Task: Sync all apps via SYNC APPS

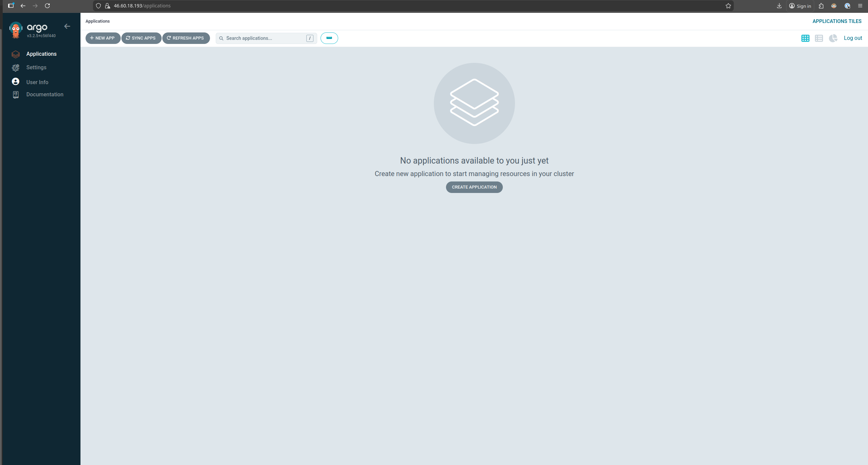Action: (141, 38)
